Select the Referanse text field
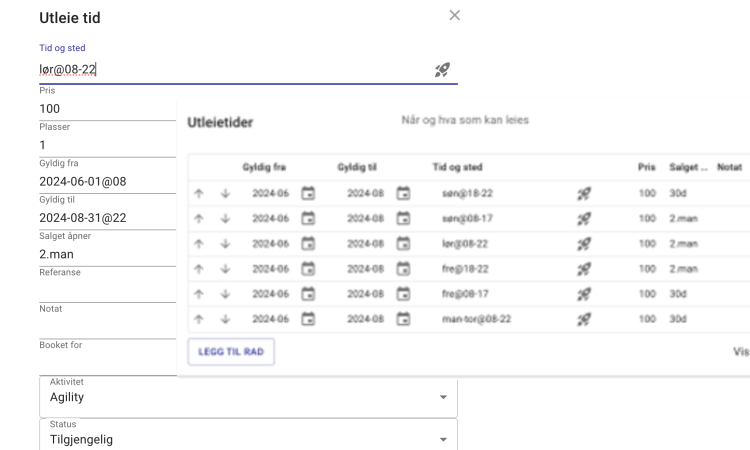750x450 pixels. click(105, 290)
